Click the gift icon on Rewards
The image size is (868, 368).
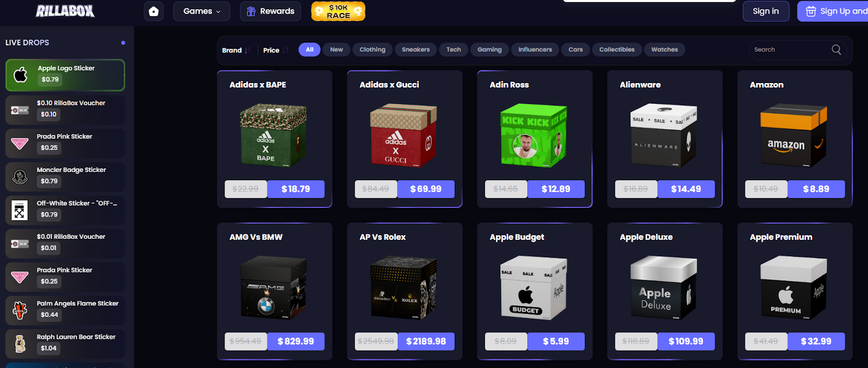click(x=251, y=11)
